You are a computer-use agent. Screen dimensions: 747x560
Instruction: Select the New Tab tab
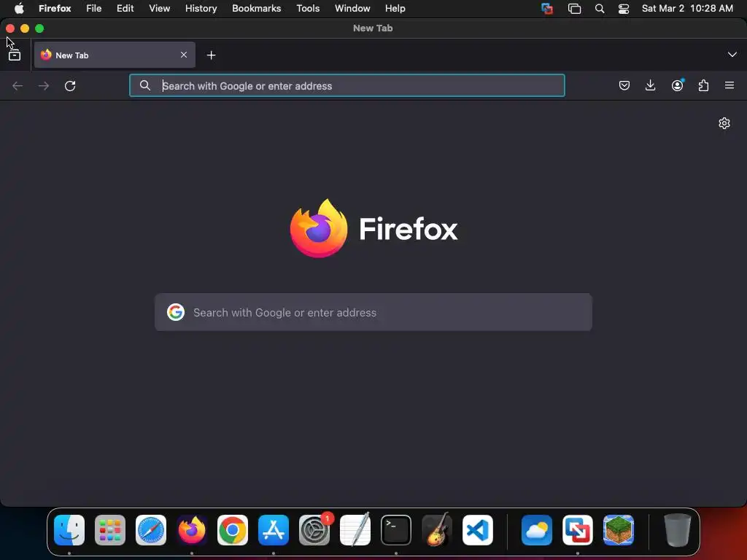point(115,55)
